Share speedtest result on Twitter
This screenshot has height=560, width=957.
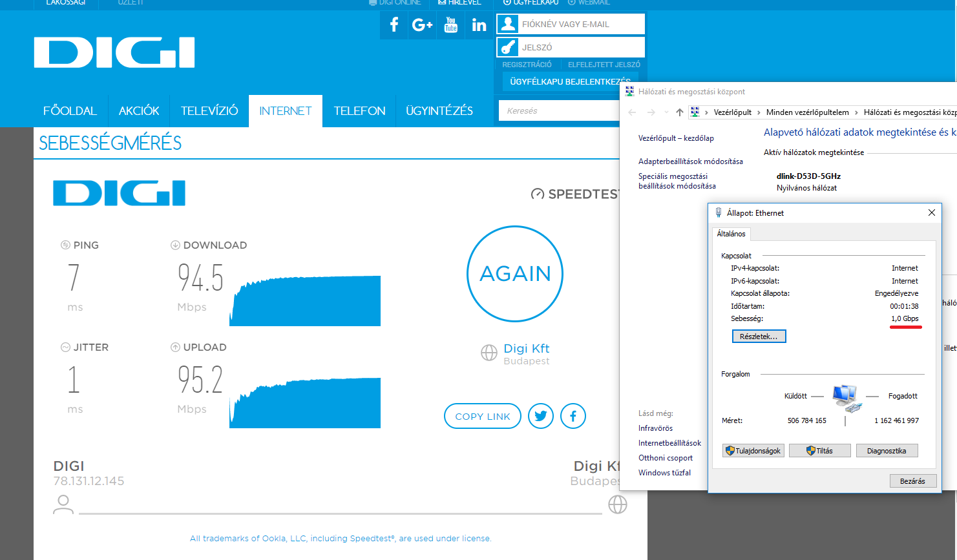[x=541, y=416]
